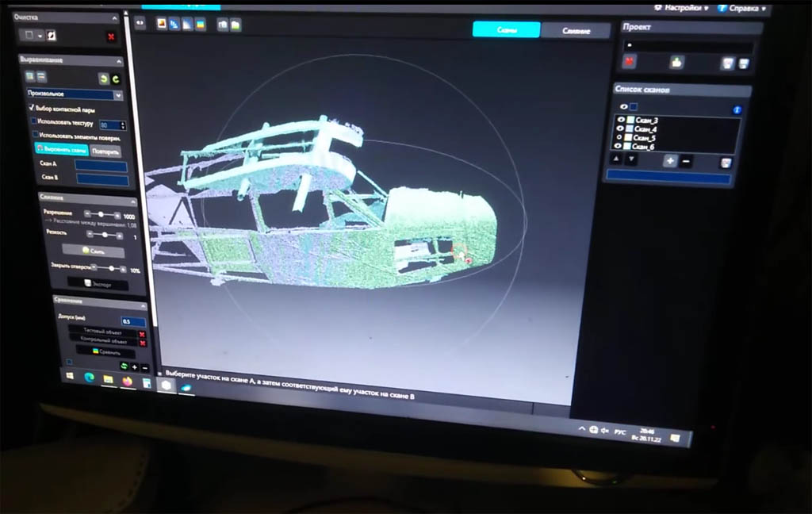812x514 pixels.
Task: Click the redo alignment green arrow
Action: (x=116, y=79)
